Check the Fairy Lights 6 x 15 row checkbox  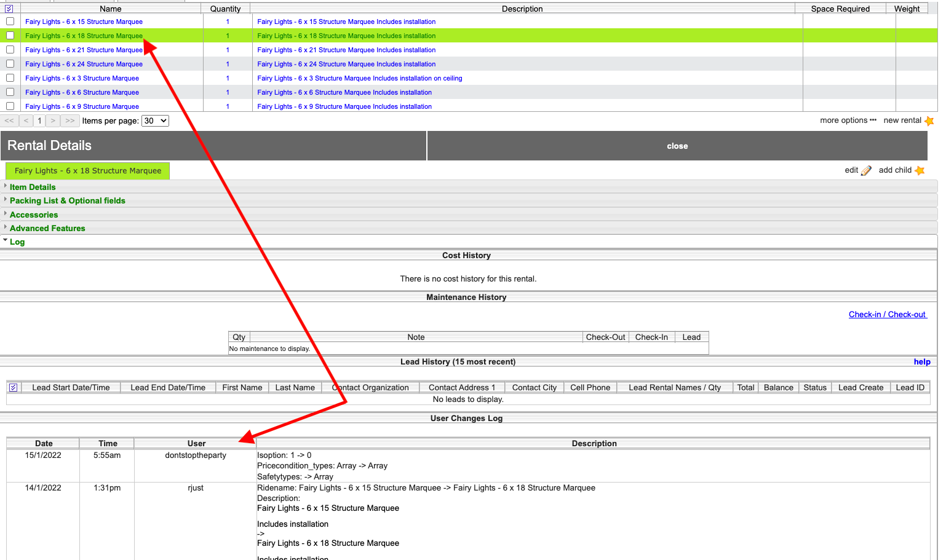pos(10,22)
